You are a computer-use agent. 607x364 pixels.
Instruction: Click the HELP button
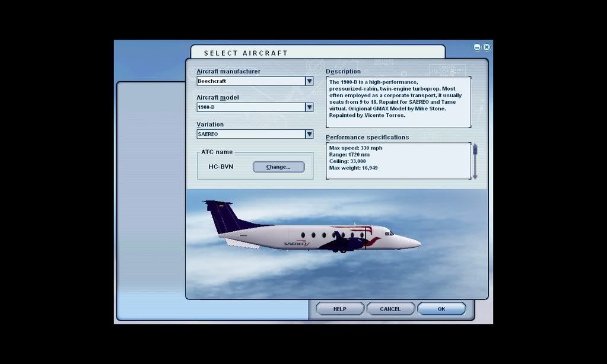click(340, 309)
